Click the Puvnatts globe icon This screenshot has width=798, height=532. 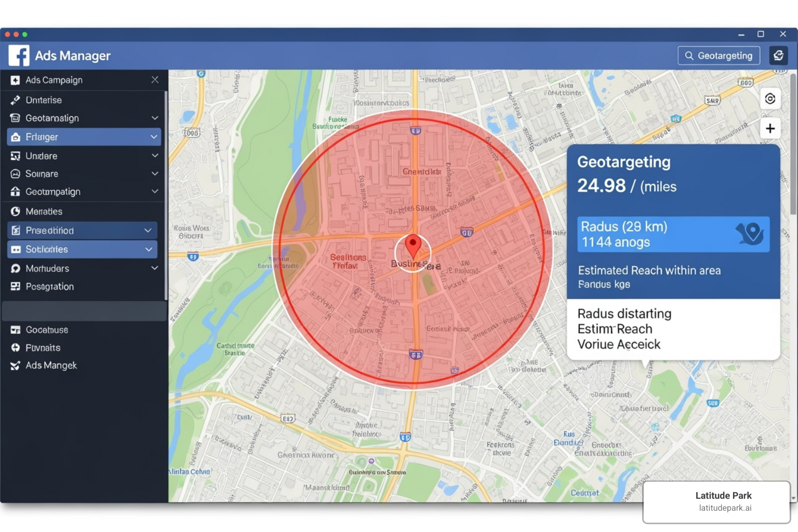click(x=15, y=348)
